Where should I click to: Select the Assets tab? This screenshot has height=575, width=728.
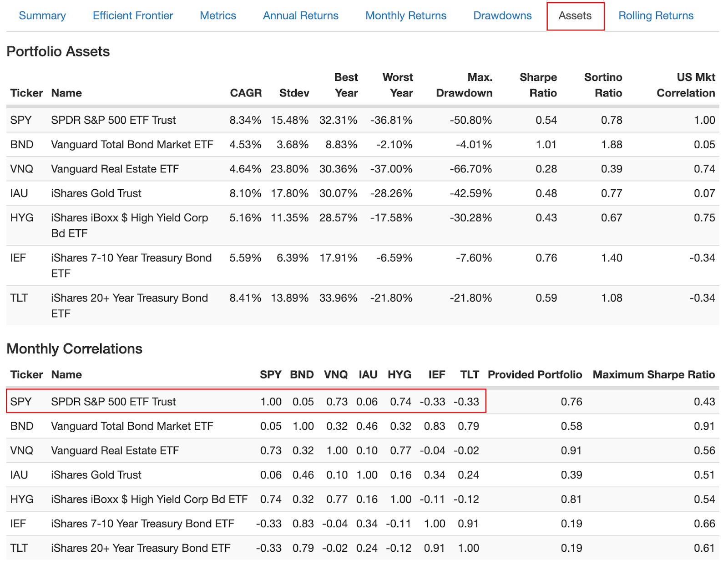click(x=575, y=16)
